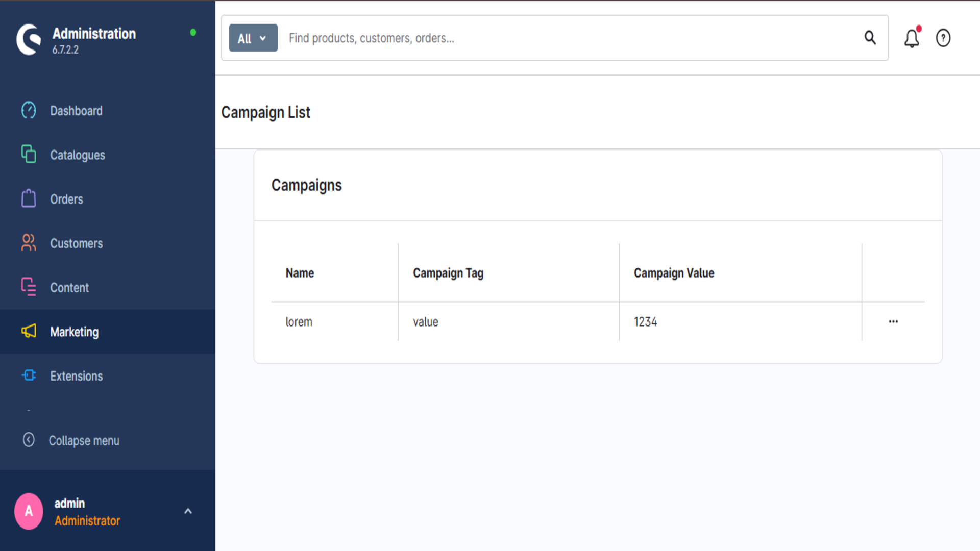Click the Customers people icon

coord(29,243)
